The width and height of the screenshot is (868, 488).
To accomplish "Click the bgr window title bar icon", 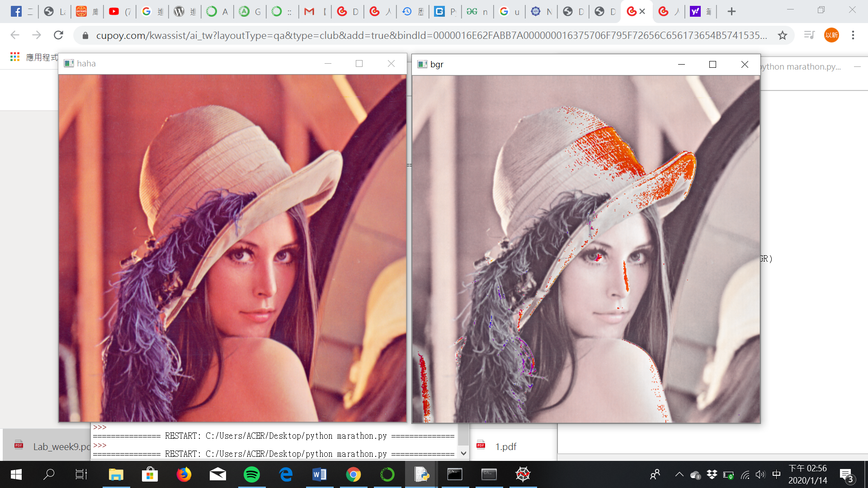I will (422, 64).
